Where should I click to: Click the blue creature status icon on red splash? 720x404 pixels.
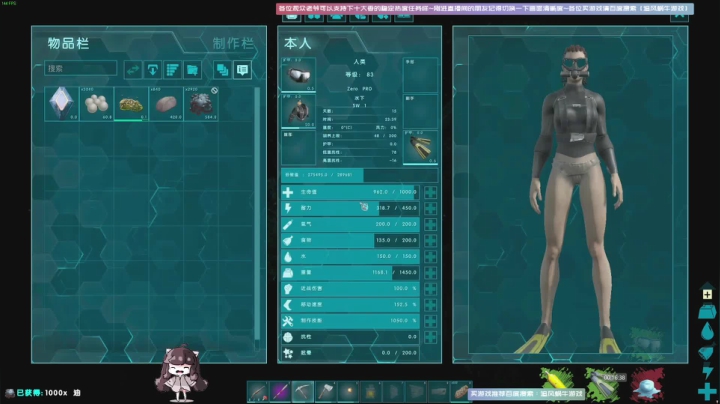tap(647, 385)
